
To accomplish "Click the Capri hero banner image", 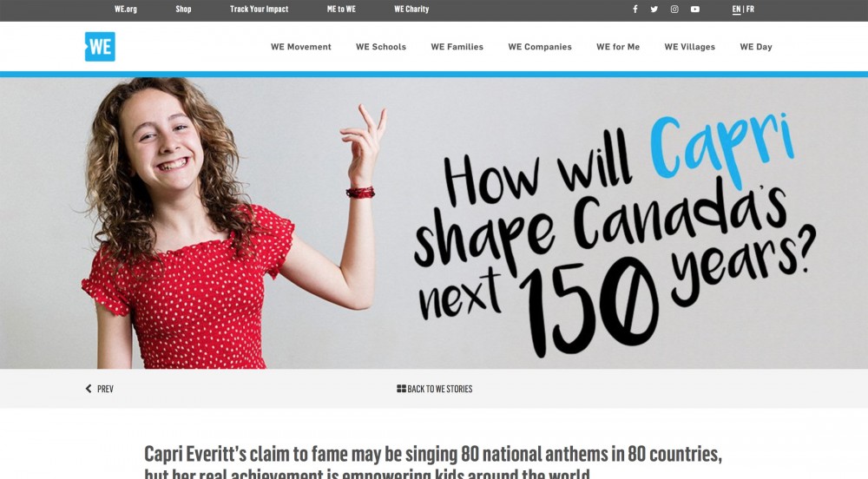I will tap(434, 223).
